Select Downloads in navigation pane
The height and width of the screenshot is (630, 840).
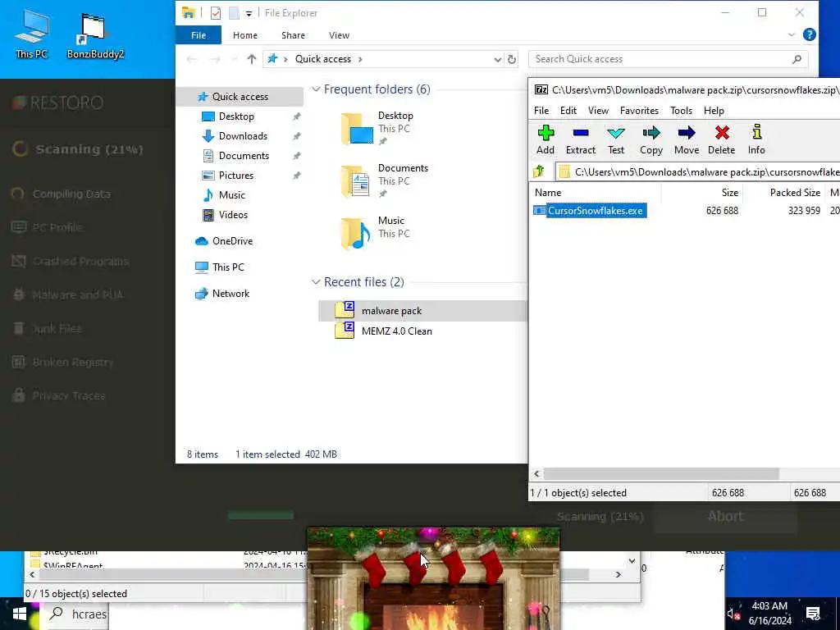pyautogui.click(x=243, y=136)
